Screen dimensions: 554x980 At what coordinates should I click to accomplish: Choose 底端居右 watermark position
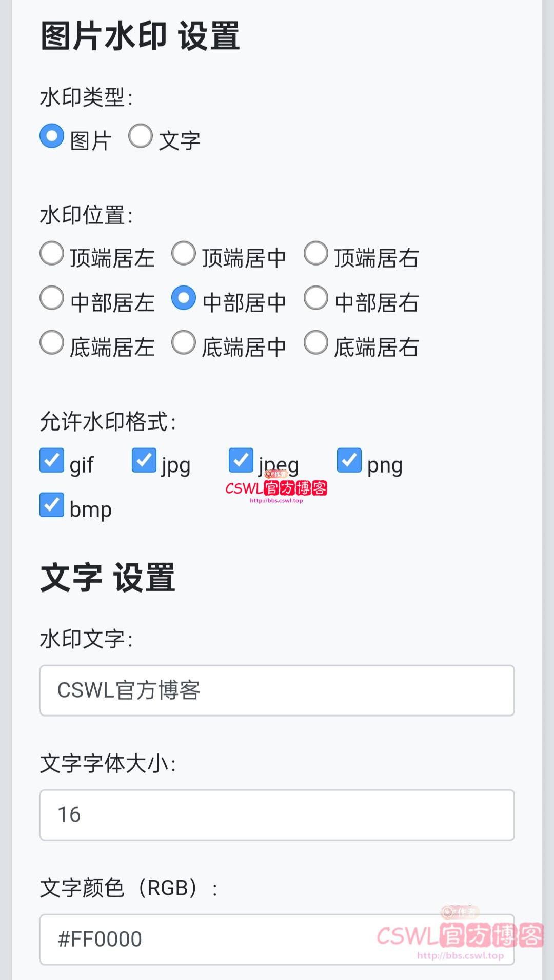point(316,342)
